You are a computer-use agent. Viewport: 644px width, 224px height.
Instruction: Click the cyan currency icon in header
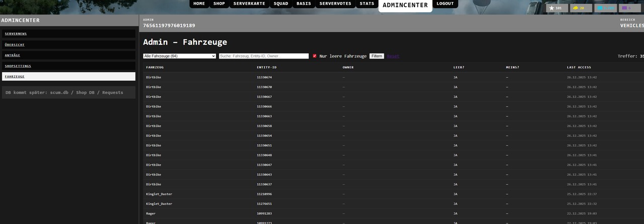pos(600,8)
